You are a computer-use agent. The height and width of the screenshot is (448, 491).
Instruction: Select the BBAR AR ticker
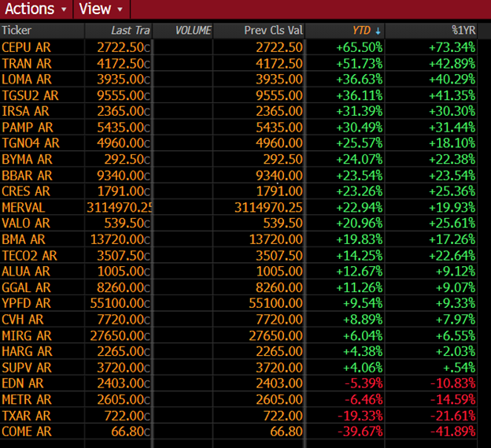(x=27, y=176)
